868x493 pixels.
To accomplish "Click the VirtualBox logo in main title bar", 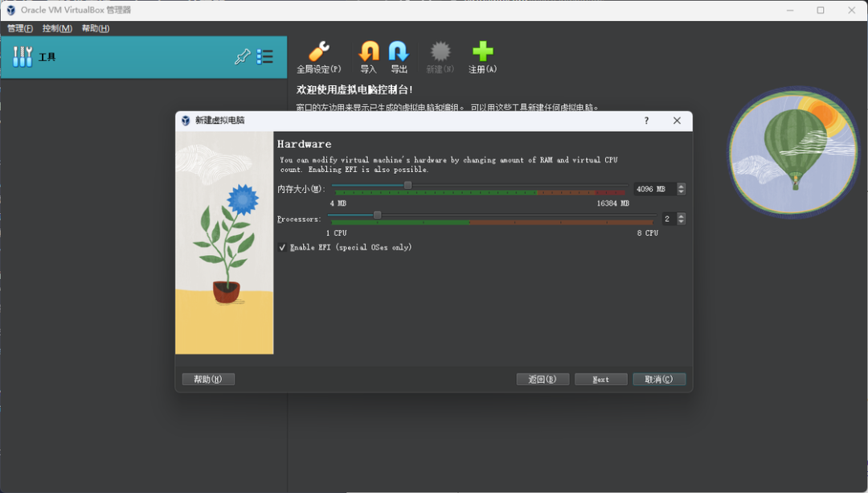I will tap(10, 10).
